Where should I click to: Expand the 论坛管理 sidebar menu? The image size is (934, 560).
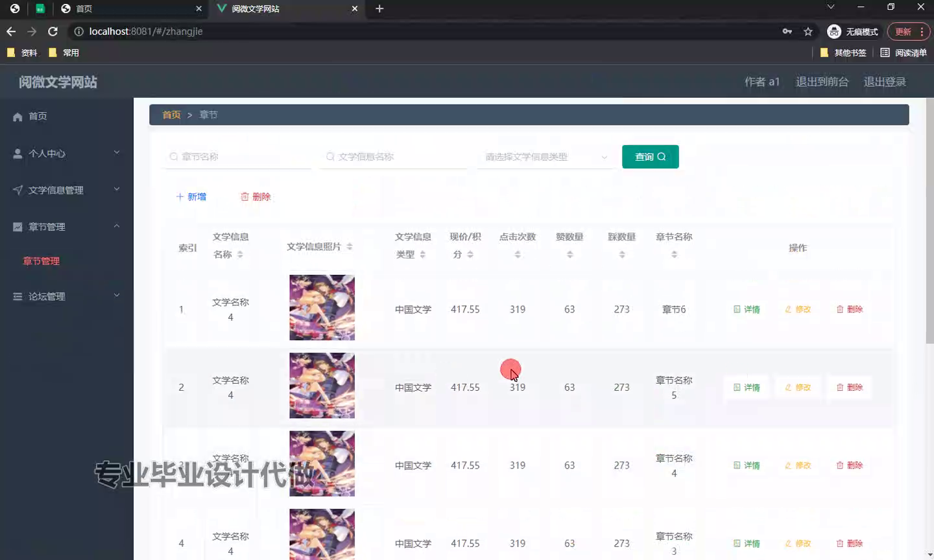pos(67,296)
